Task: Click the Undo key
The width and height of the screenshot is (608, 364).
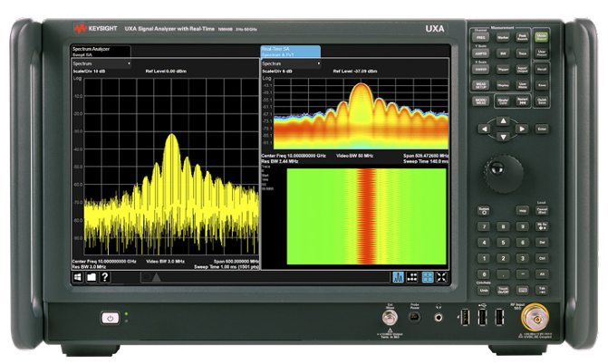Action: click(x=484, y=290)
